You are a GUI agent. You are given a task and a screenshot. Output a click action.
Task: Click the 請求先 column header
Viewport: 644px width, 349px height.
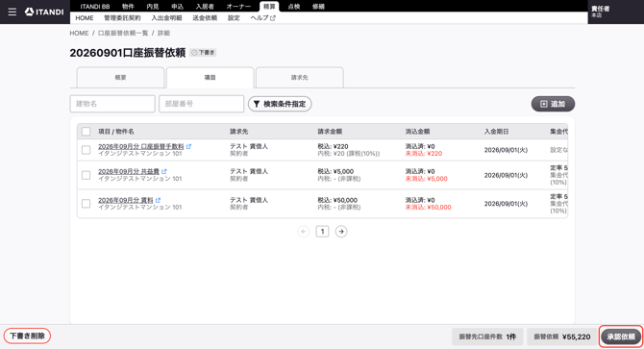(238, 132)
